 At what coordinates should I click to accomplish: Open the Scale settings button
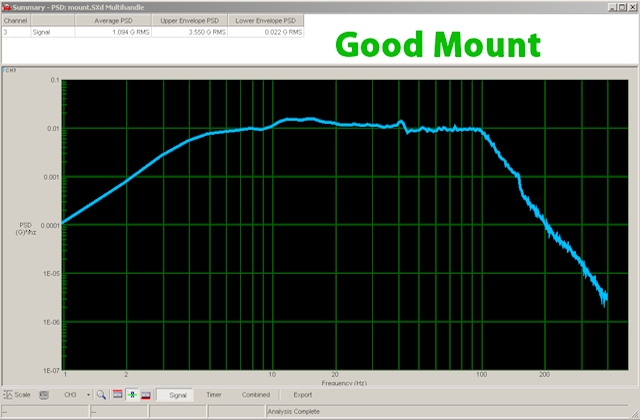tap(17, 395)
